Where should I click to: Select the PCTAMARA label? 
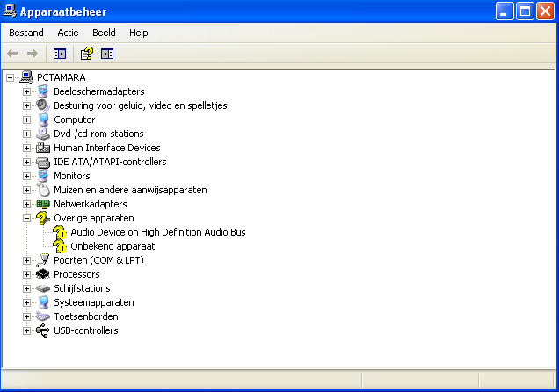(x=62, y=77)
